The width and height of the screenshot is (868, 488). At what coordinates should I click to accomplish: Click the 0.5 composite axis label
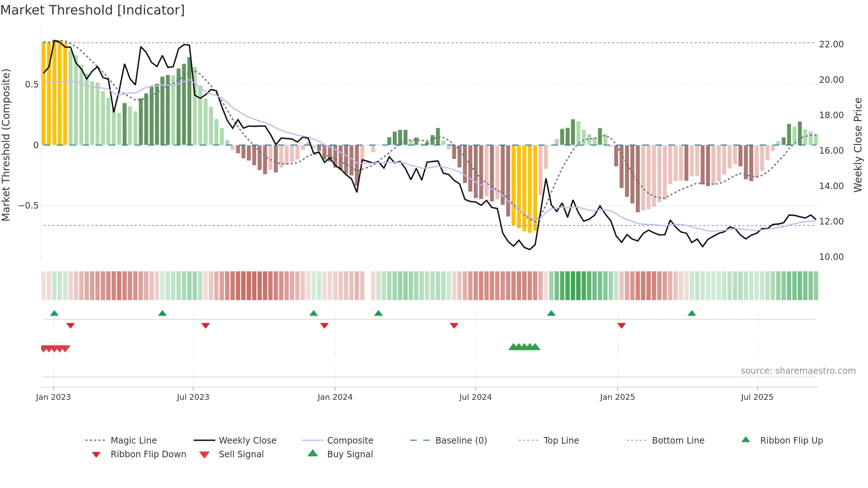point(32,85)
